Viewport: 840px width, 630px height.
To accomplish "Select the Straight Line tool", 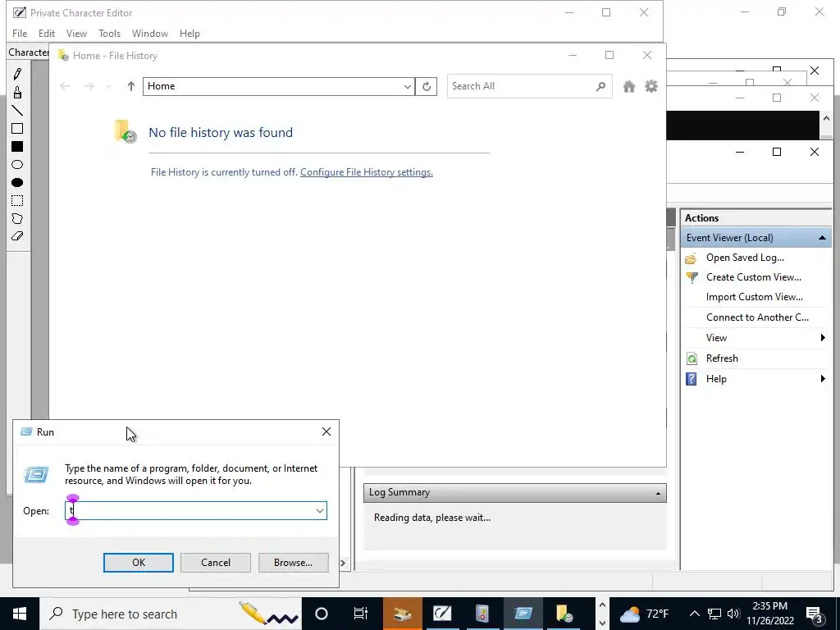I will coord(17,111).
